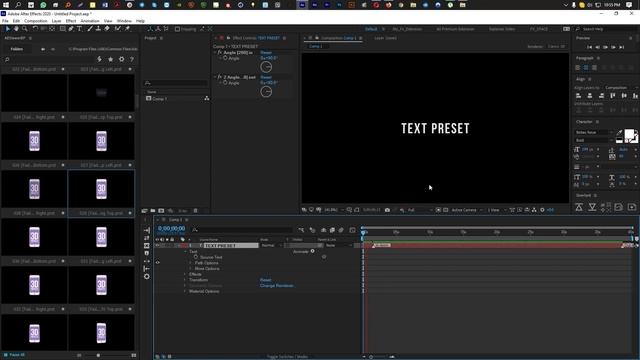Select the Roto Brush tool
640x360 pixels.
click(x=118, y=29)
